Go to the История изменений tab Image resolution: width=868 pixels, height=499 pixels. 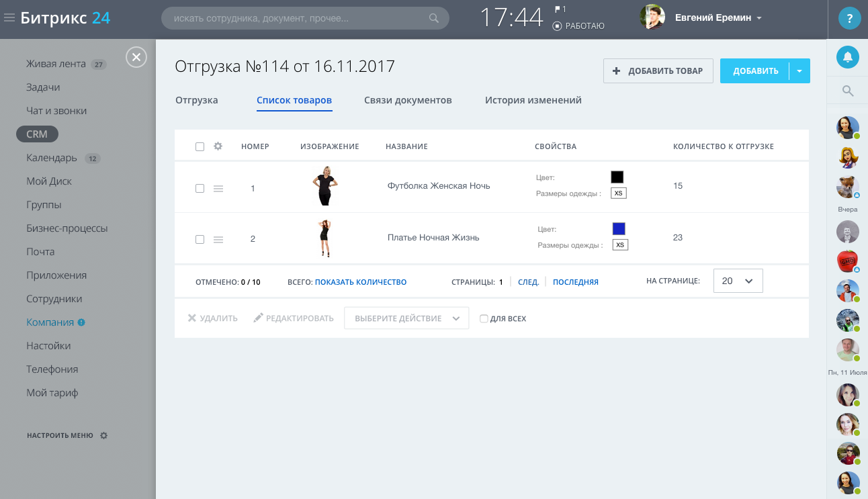tap(533, 100)
